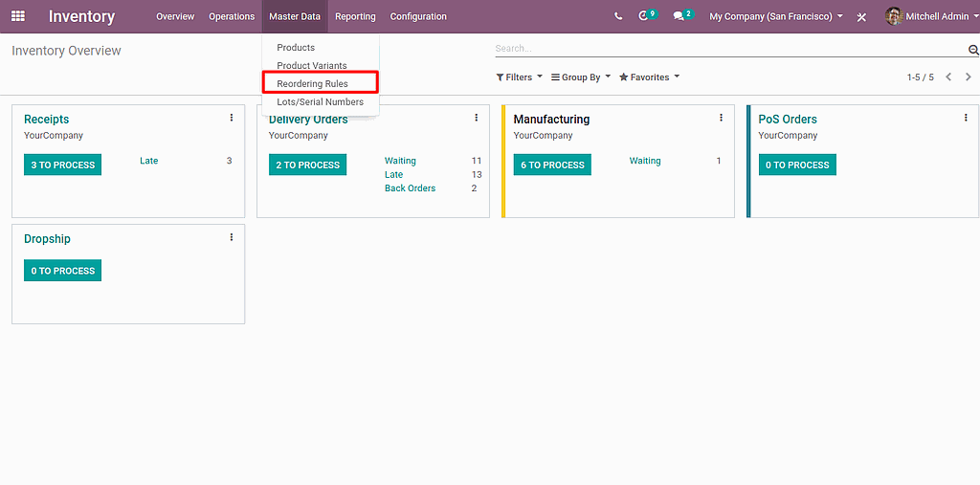Viewport: 980px width, 485px height.
Task: Expand the Filters dropdown
Action: point(519,77)
